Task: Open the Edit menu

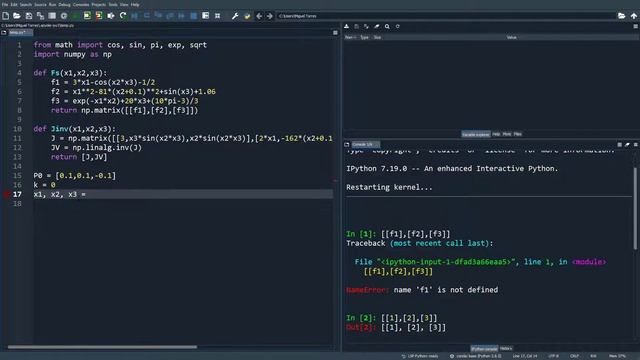Action: click(14, 4)
